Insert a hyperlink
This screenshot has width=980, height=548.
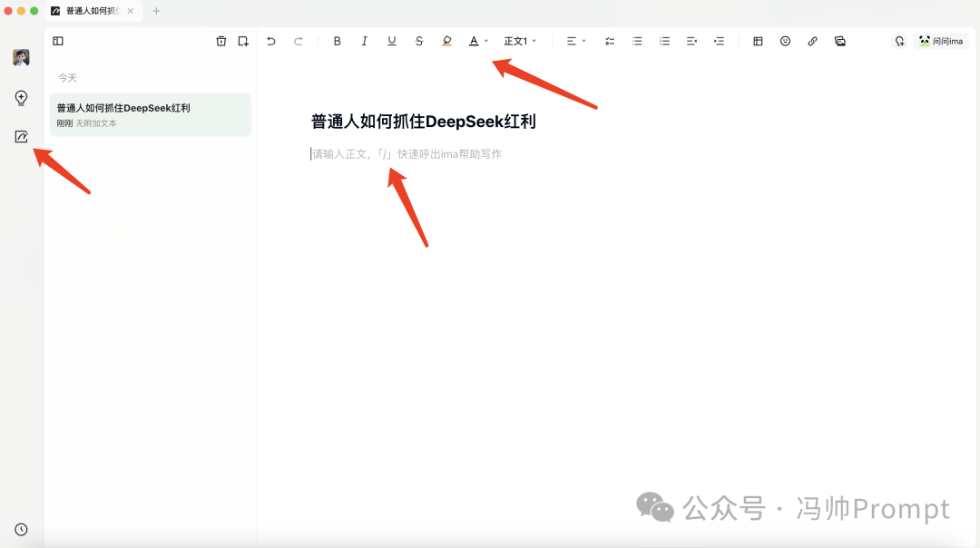[812, 41]
